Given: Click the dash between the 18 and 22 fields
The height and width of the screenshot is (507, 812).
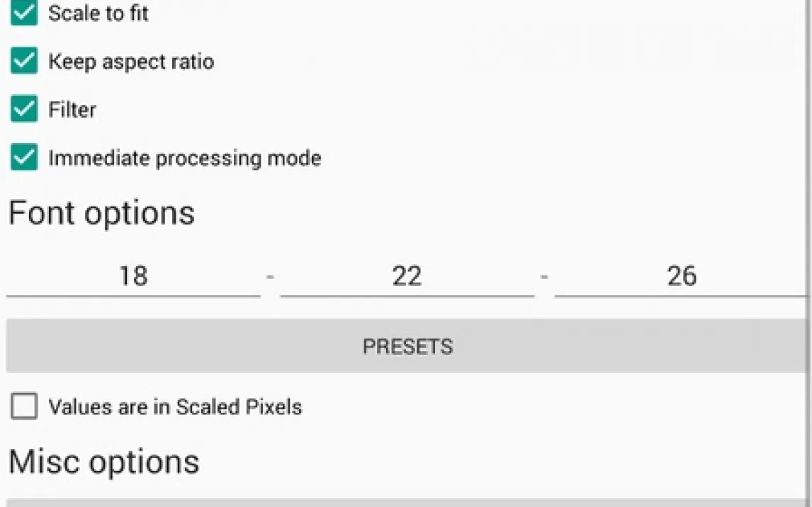Looking at the screenshot, I should pos(270,277).
